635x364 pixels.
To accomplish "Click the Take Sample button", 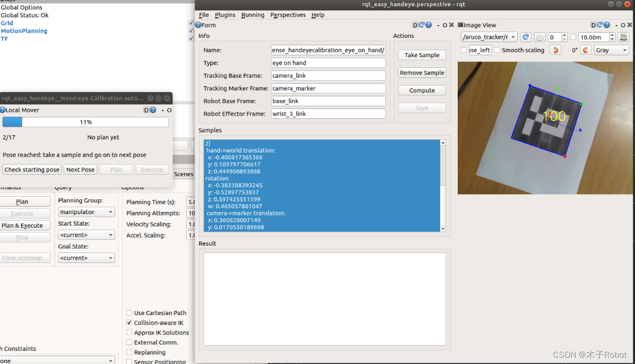I will [422, 55].
